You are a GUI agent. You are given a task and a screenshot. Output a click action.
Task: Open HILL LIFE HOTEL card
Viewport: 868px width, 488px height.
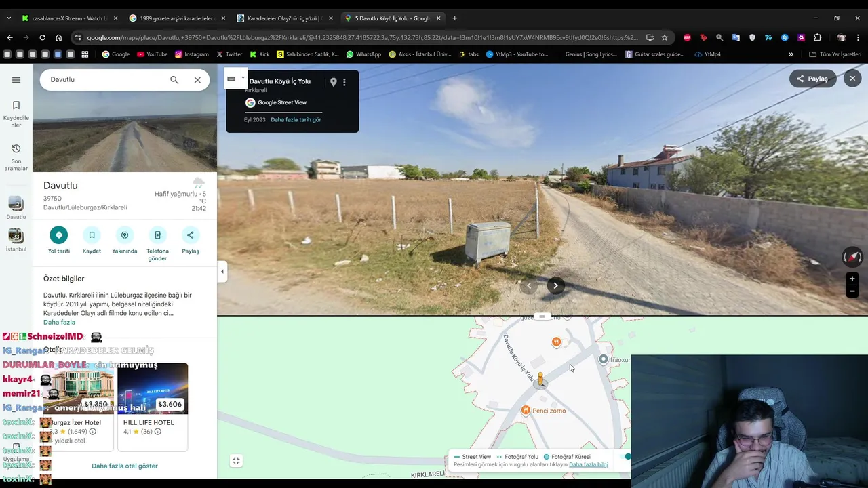coord(153,407)
